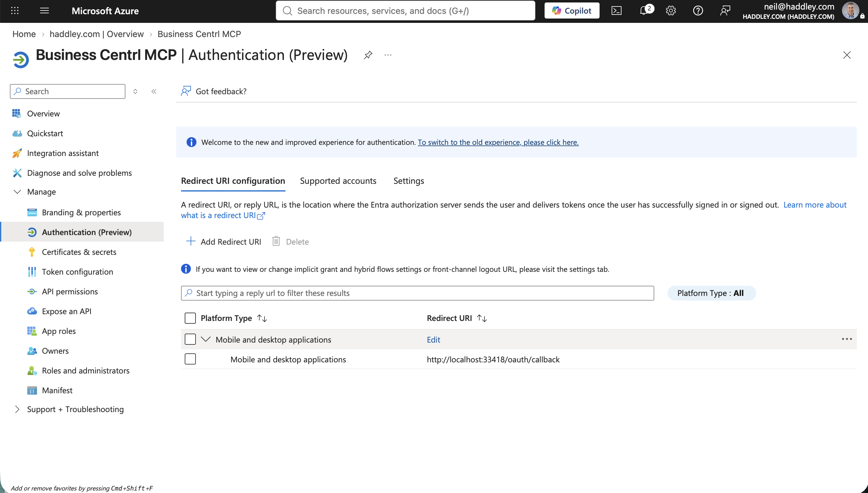Click the Integration assistant rocket icon

[17, 154]
